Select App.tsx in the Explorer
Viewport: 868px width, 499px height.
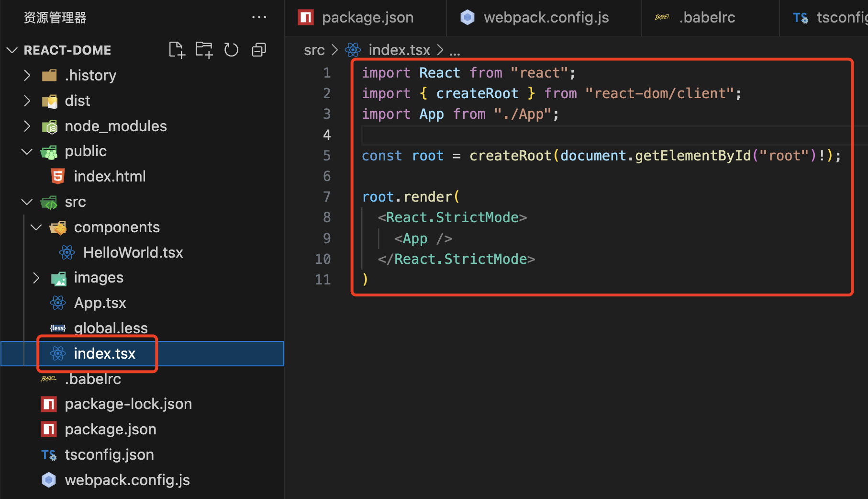100,302
